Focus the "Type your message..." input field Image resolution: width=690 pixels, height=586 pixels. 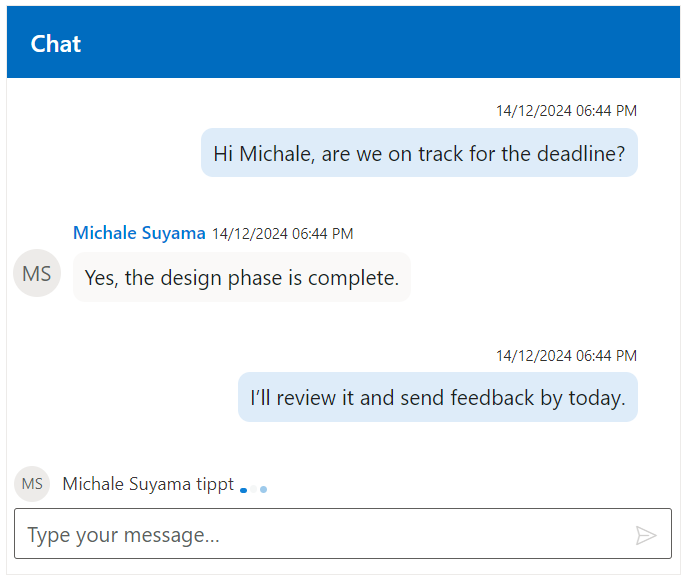pyautogui.click(x=320, y=535)
